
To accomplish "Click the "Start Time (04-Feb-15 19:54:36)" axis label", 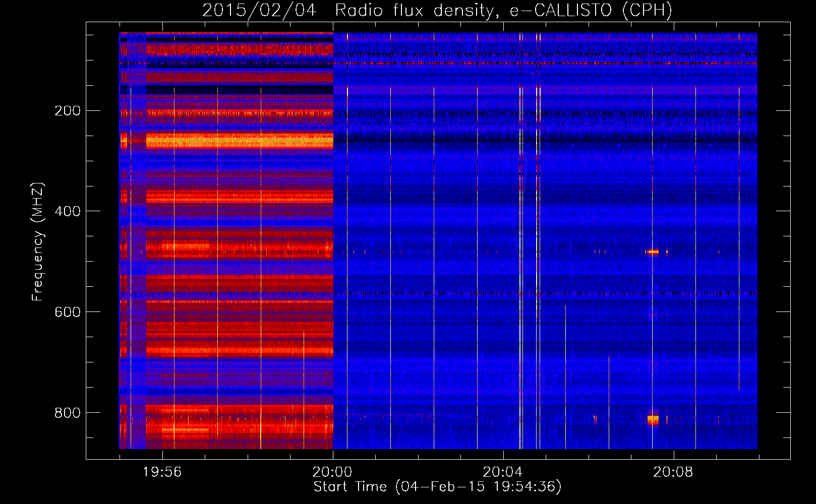I will click(437, 487).
